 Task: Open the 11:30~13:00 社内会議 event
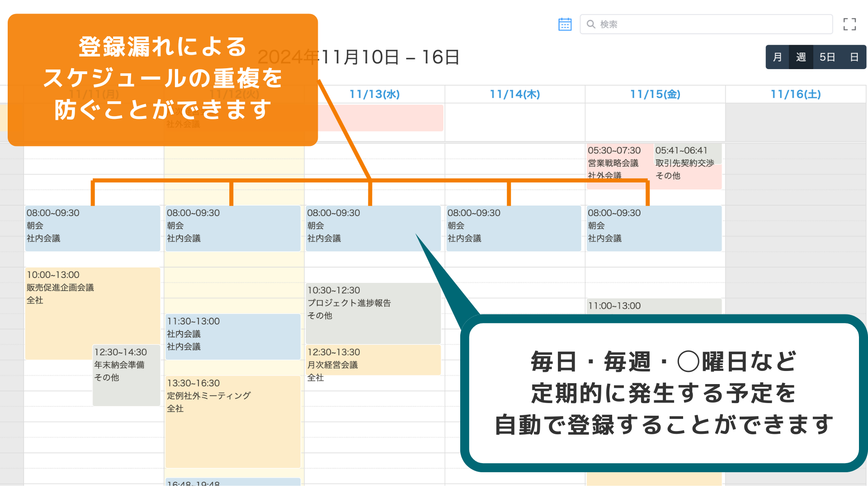coord(233,337)
